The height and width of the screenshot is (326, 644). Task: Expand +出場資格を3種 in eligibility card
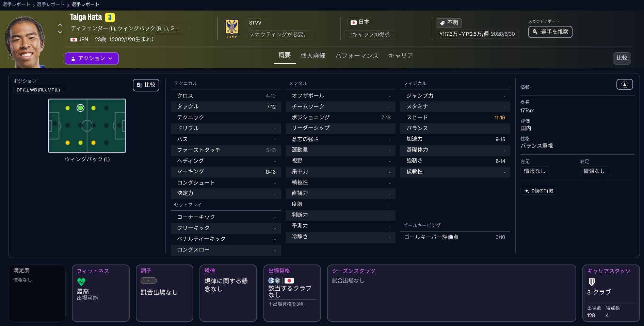pyautogui.click(x=286, y=304)
